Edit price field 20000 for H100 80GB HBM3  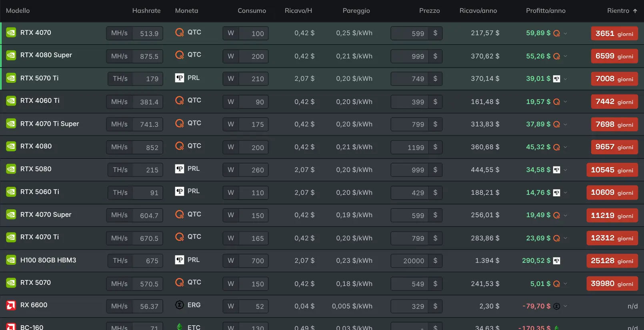(x=410, y=261)
